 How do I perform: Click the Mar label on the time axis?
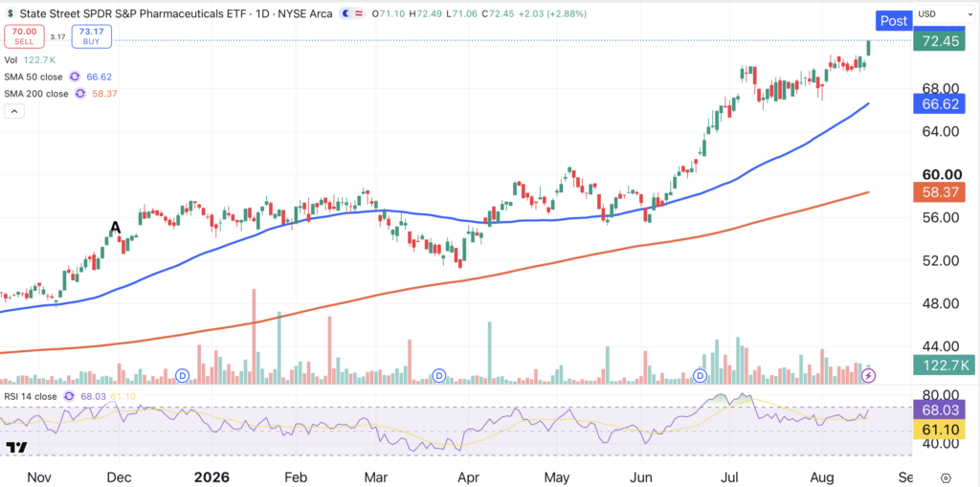(x=374, y=478)
